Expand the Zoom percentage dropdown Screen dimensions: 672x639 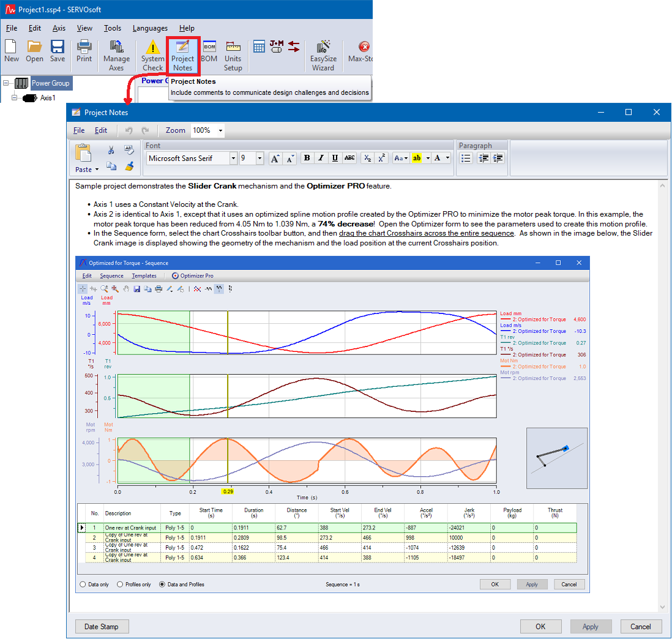(220, 130)
